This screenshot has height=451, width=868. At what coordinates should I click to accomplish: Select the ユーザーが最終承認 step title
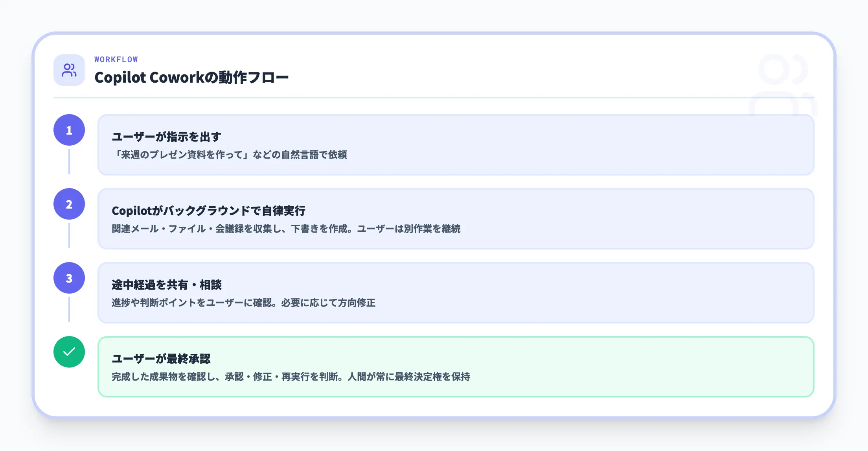[x=161, y=359]
